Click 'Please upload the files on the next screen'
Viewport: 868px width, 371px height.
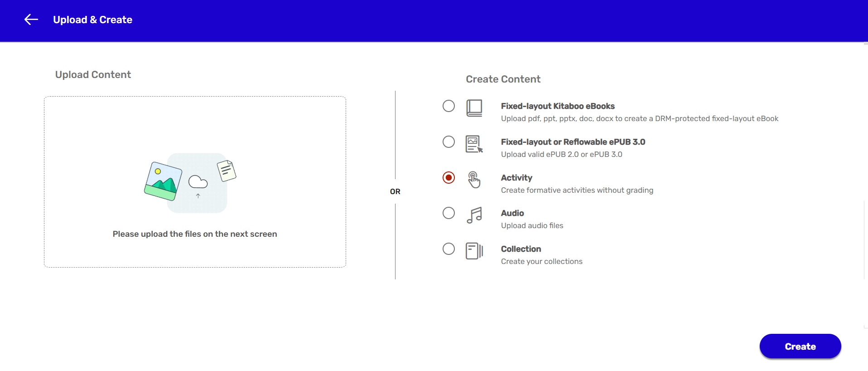[195, 234]
